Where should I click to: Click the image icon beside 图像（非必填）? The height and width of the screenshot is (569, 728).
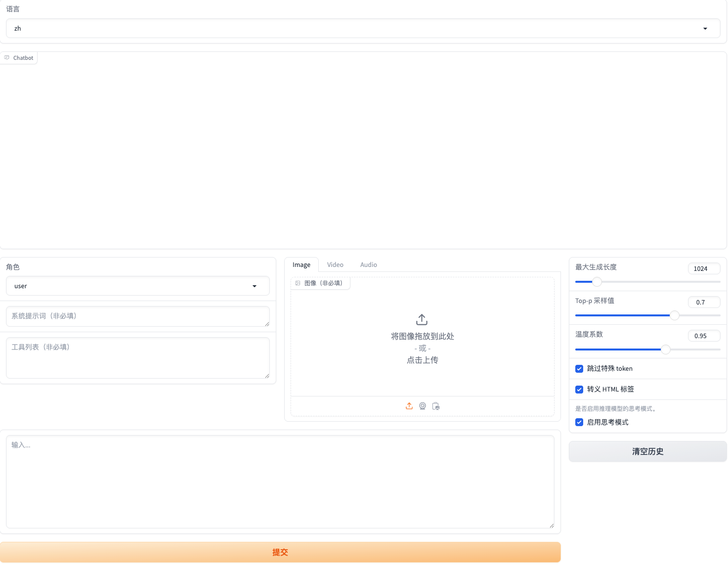coord(298,283)
